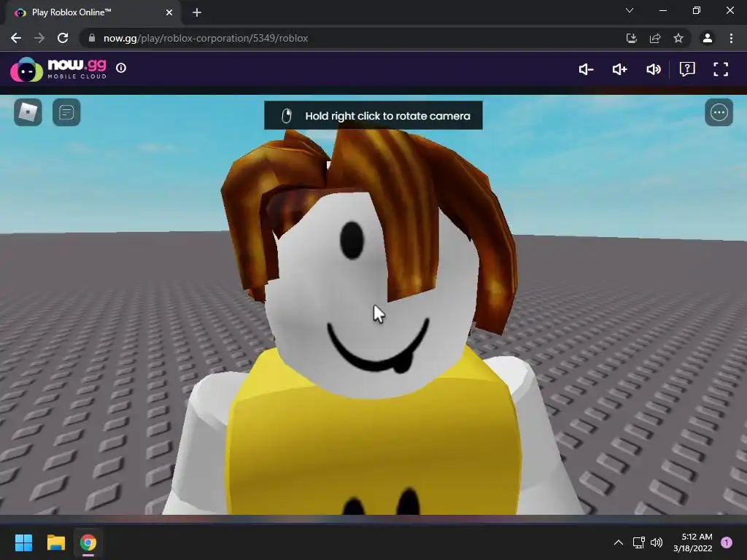Open the Windows Start menu
Viewport: 747px width, 560px height.
coord(23,542)
